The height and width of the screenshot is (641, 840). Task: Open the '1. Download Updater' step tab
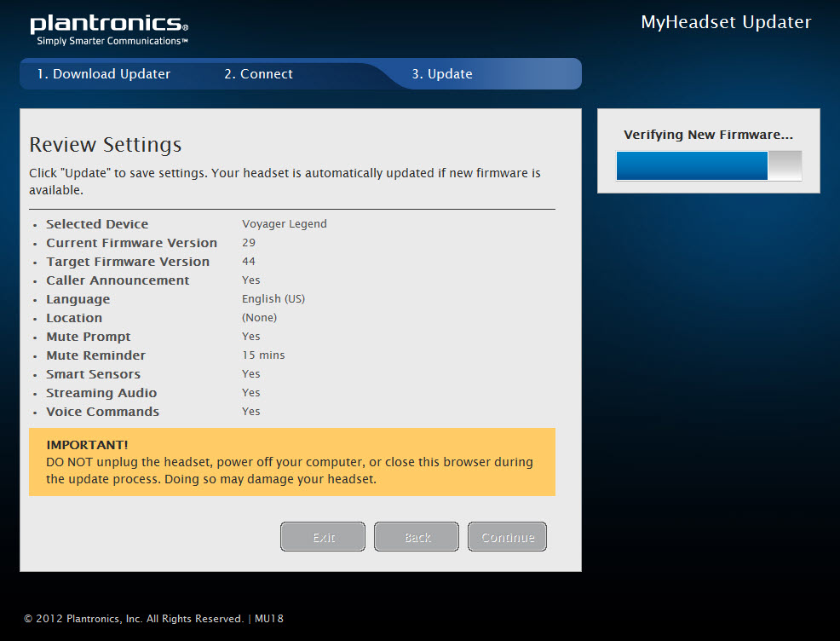[x=103, y=74]
